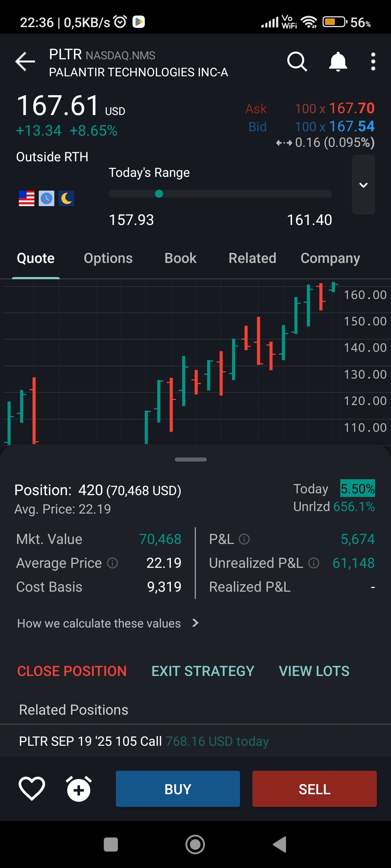
Task: Open the three-dot overflow menu
Action: pos(373,61)
